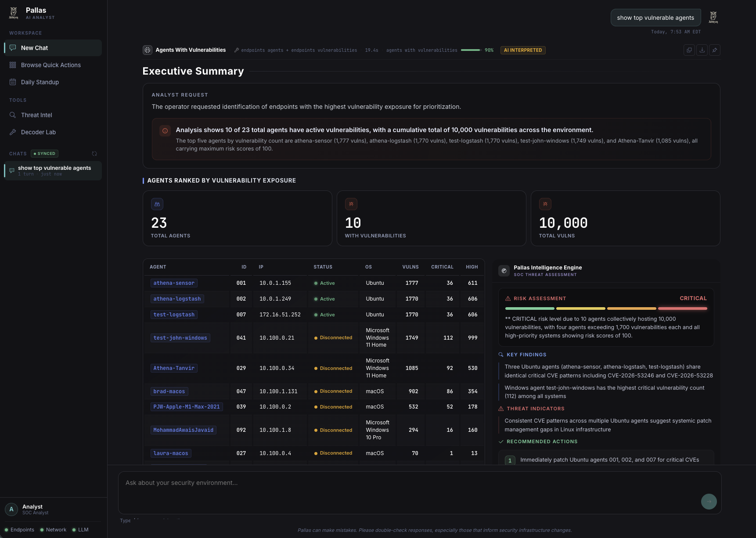
Task: Click the 1749 vulns value
Action: point(412,338)
